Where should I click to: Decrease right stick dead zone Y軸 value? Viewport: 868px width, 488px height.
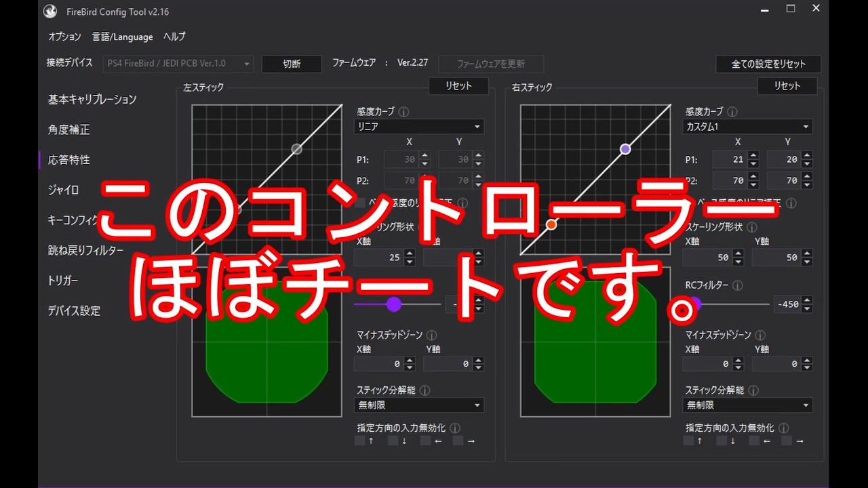pos(807,368)
